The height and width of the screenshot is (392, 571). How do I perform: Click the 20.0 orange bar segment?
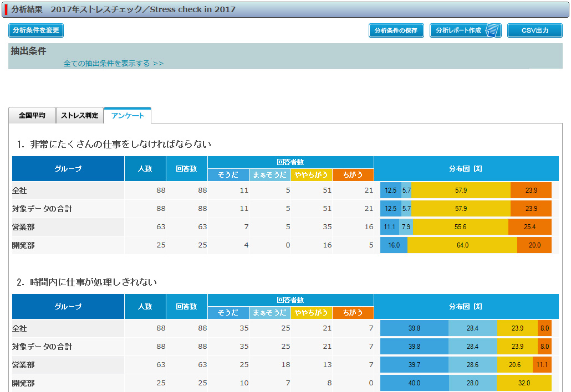(x=534, y=245)
